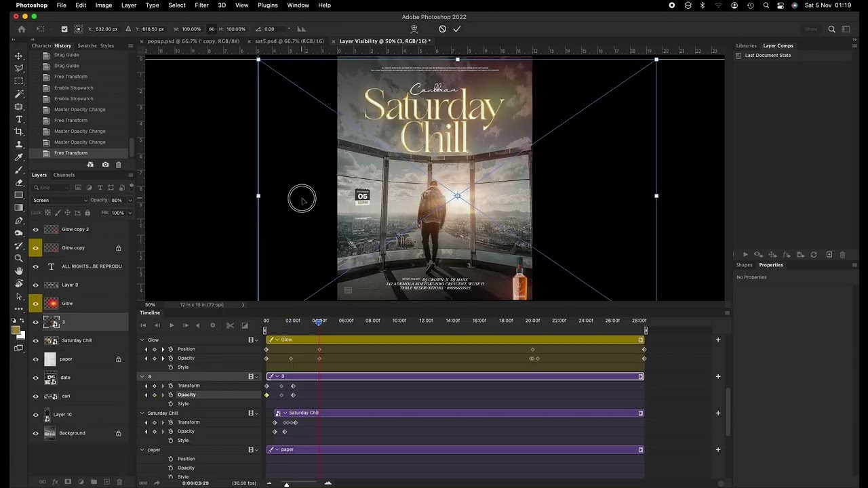Commit the transform with the checkmark
The height and width of the screenshot is (488, 868).
[456, 29]
